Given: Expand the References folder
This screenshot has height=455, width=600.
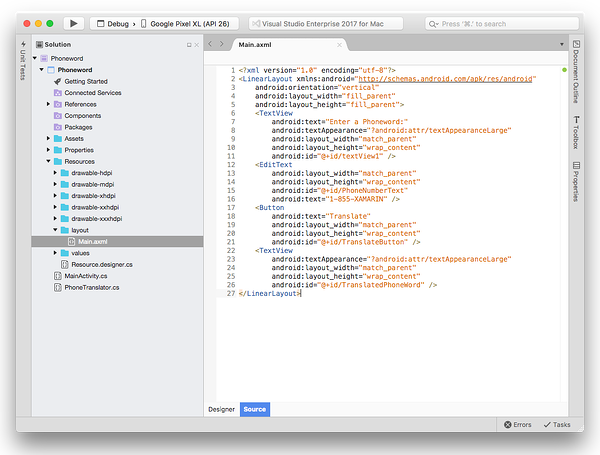Looking at the screenshot, I should tap(48, 104).
